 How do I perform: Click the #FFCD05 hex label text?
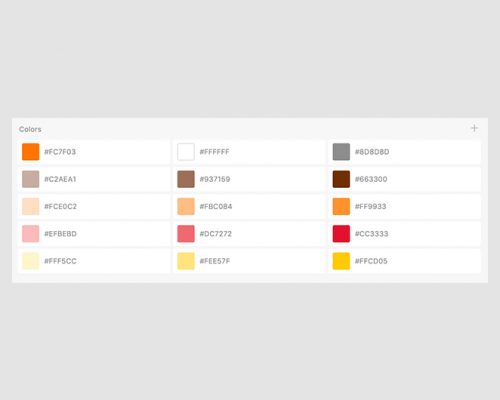(371, 261)
